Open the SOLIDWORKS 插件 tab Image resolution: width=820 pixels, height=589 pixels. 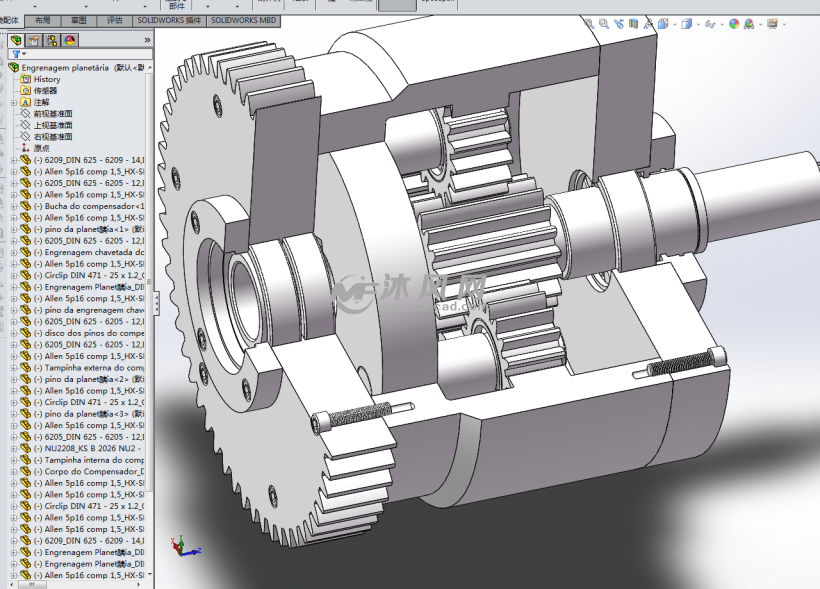(x=169, y=20)
